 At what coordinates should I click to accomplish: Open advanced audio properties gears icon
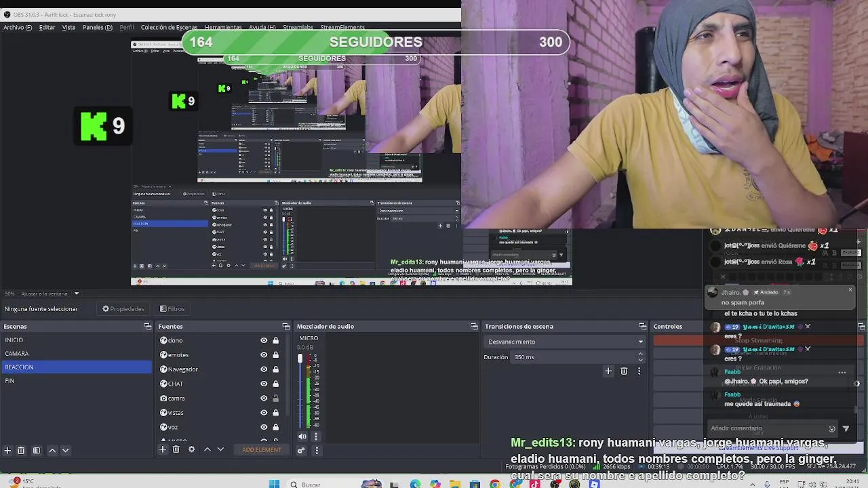coord(301,450)
